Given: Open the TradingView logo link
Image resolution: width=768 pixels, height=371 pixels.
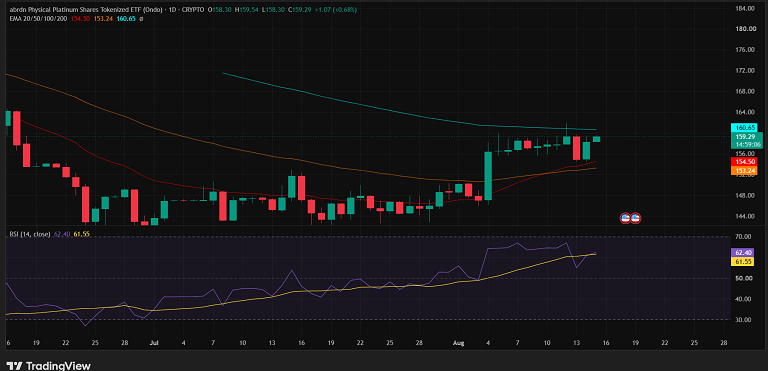Looking at the screenshot, I should pyautogui.click(x=49, y=366).
